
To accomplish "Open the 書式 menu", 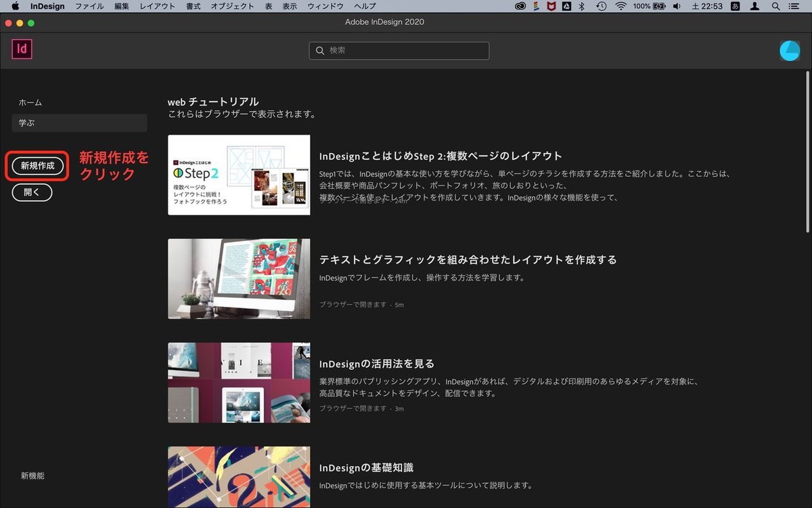I will pos(193,6).
